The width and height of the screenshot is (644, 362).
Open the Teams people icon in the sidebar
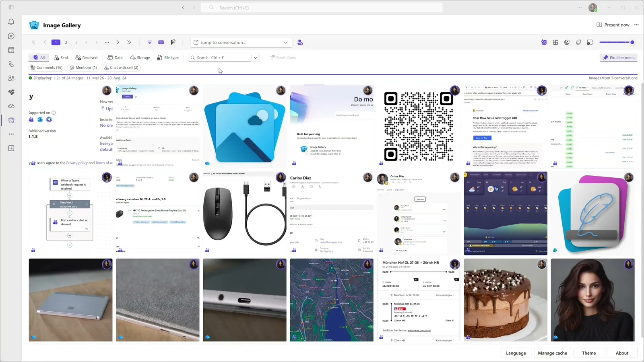tap(11, 78)
